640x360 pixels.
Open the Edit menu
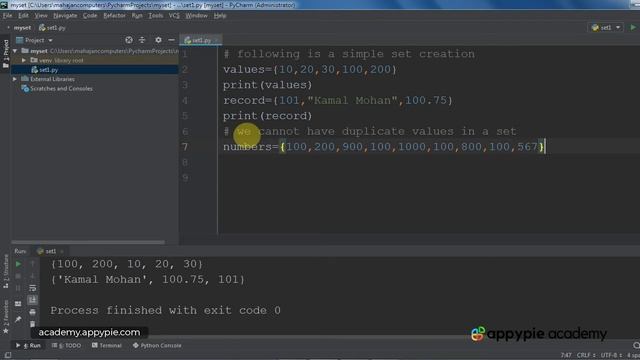[23, 16]
